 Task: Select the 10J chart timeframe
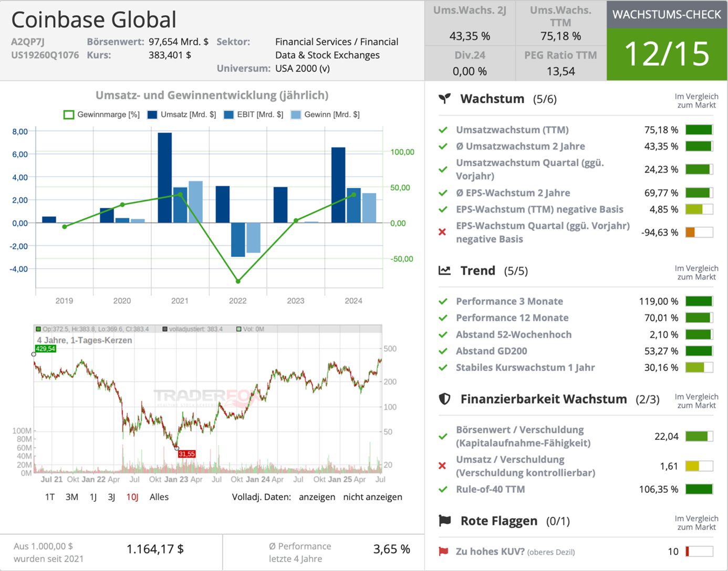pyautogui.click(x=132, y=497)
